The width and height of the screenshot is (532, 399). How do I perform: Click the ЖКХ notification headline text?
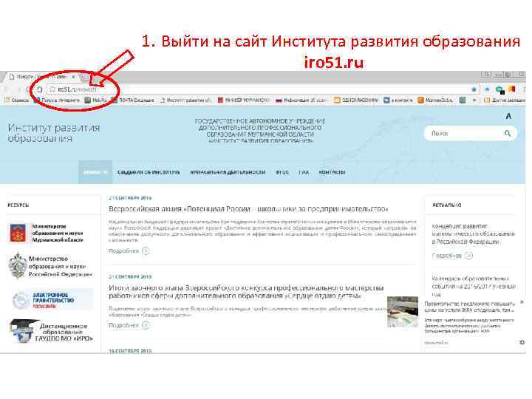pyautogui.click(x=470, y=307)
